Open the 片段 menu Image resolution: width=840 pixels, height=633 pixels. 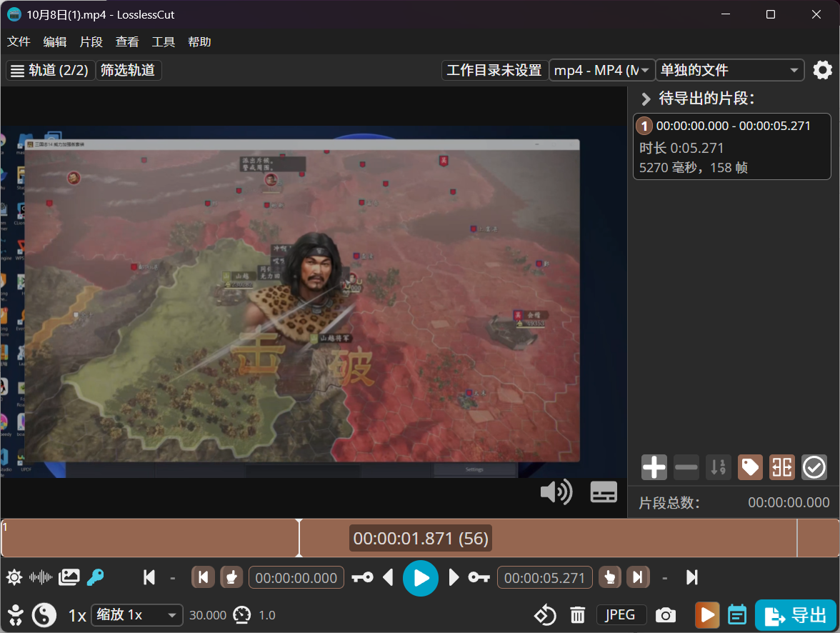[x=91, y=41]
